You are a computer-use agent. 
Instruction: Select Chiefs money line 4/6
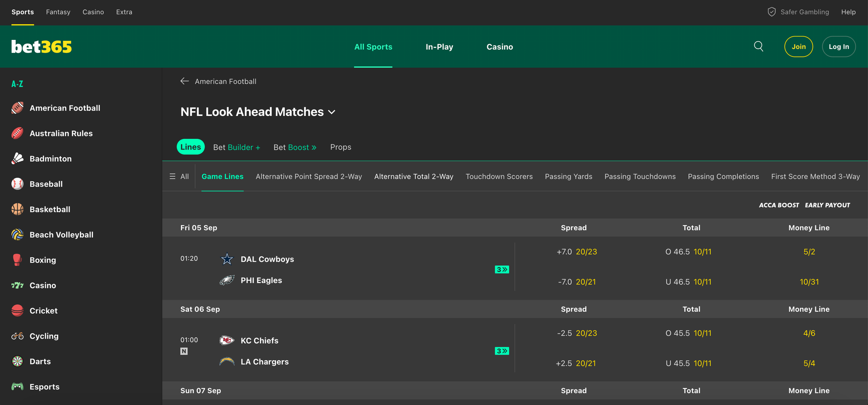click(x=809, y=333)
